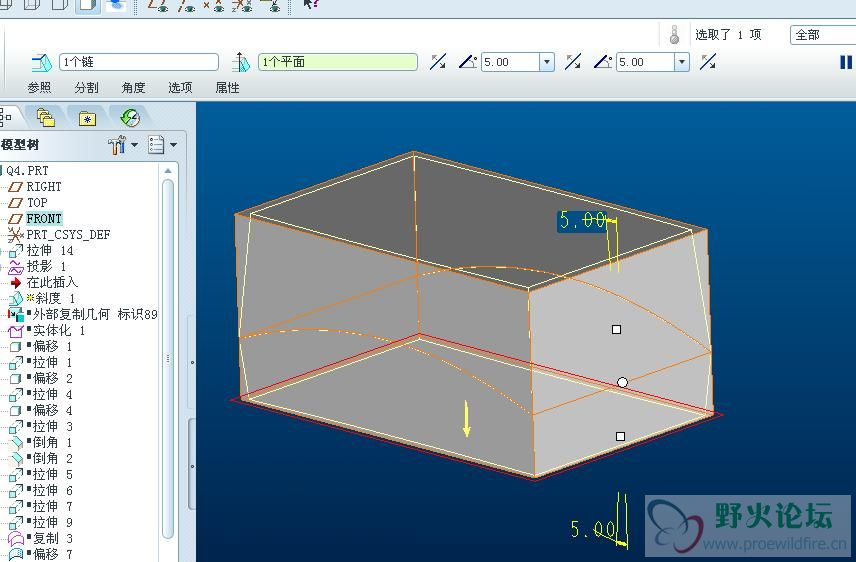Open second draft angle 5.00 dropdown arrow

pyautogui.click(x=682, y=62)
